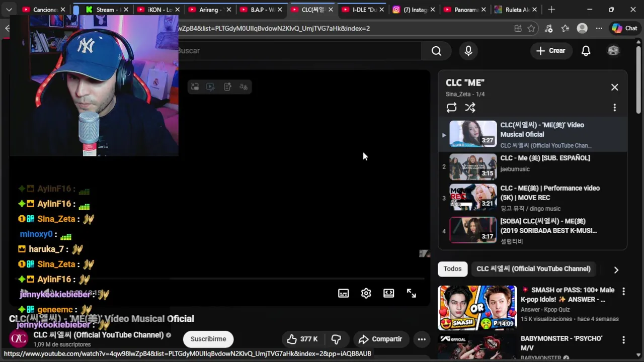Open playlist panel three-dot options menu
644x362 pixels.
pos(614,108)
